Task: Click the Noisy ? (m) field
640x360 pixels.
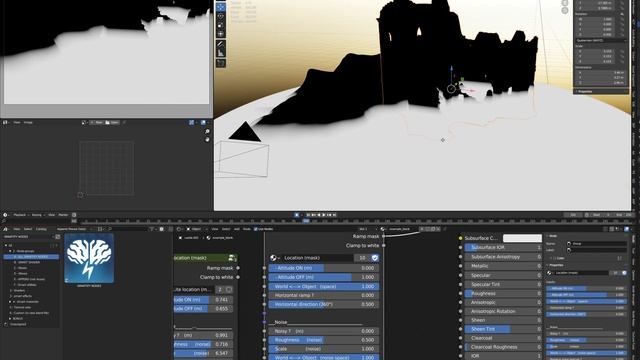Action: click(324, 331)
